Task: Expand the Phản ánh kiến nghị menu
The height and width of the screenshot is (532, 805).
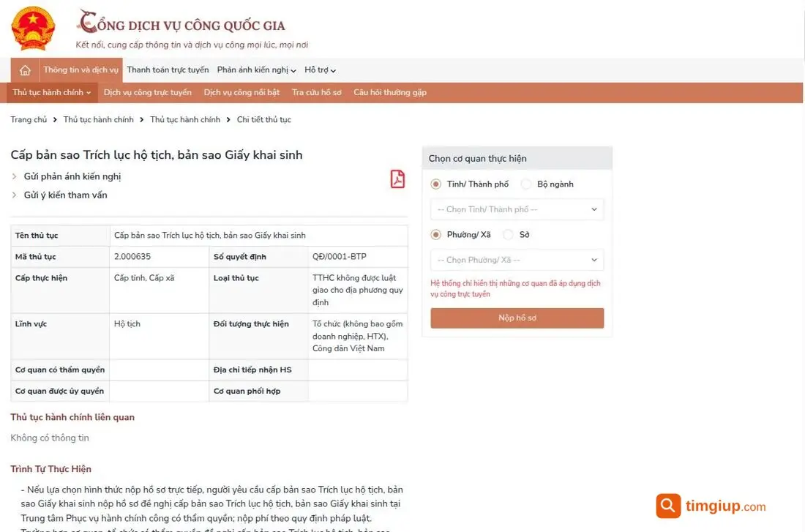Action: (256, 70)
